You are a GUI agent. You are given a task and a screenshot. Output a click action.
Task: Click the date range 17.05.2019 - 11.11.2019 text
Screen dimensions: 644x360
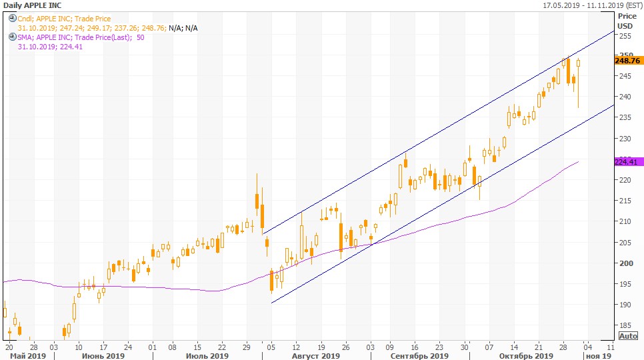point(591,5)
